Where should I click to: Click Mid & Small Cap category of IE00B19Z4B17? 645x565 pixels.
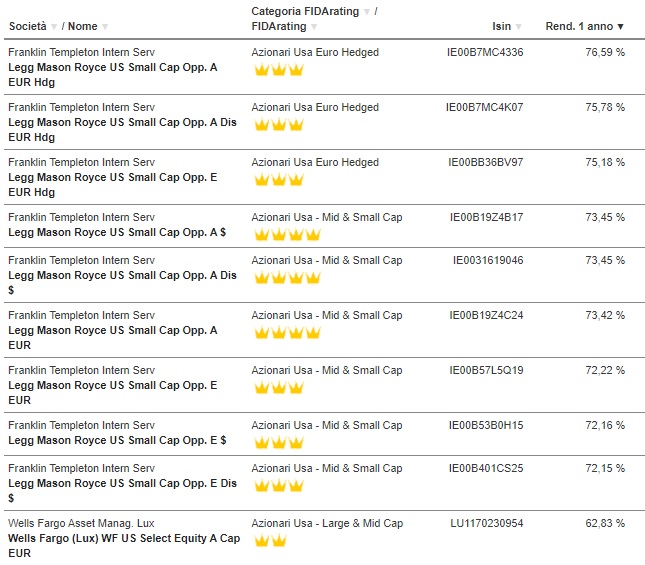pyautogui.click(x=327, y=217)
